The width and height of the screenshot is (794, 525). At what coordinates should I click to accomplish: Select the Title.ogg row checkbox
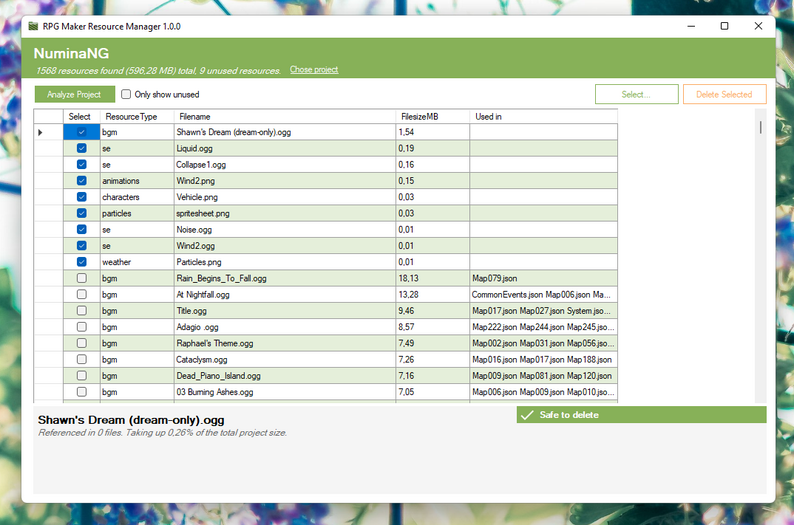click(x=82, y=310)
